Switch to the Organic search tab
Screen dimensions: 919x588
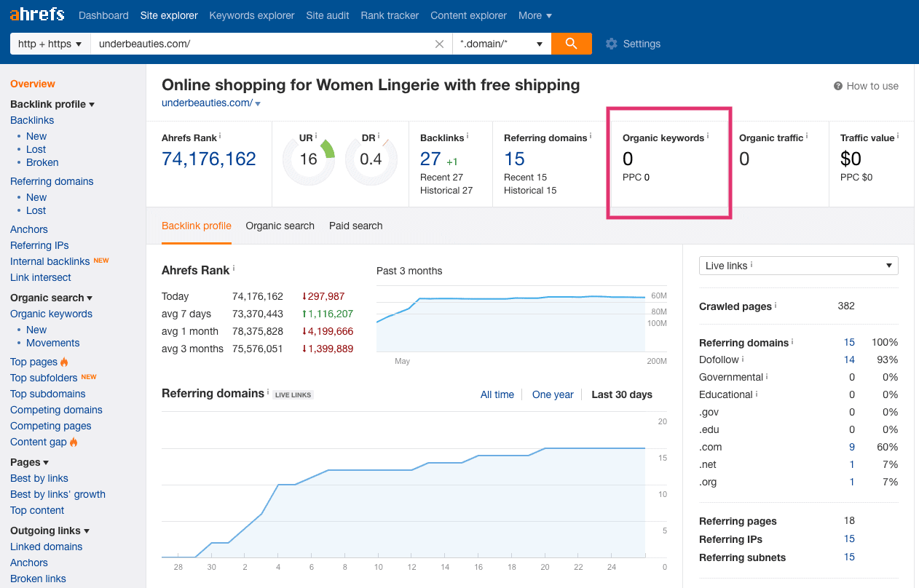[x=280, y=226]
